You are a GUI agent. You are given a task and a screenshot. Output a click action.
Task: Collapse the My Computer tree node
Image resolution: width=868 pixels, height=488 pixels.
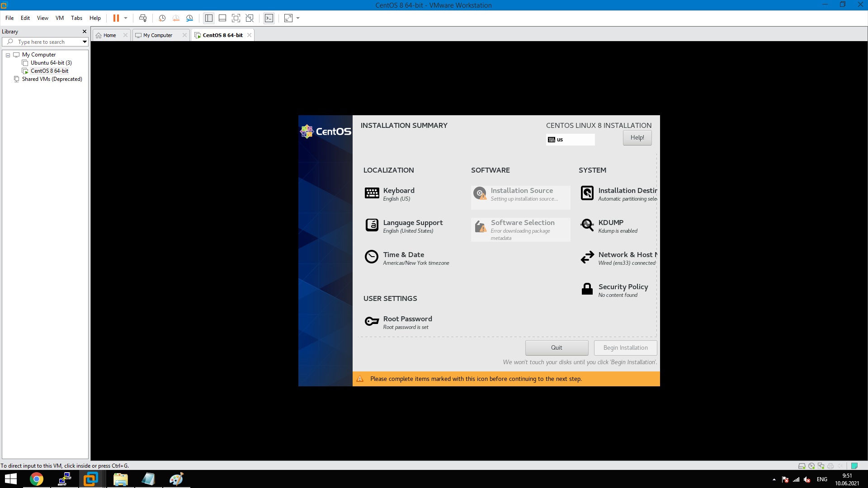pyautogui.click(x=8, y=55)
